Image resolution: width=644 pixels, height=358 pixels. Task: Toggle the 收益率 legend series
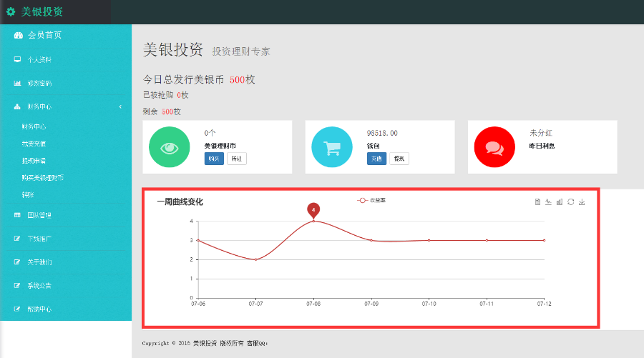pyautogui.click(x=371, y=200)
